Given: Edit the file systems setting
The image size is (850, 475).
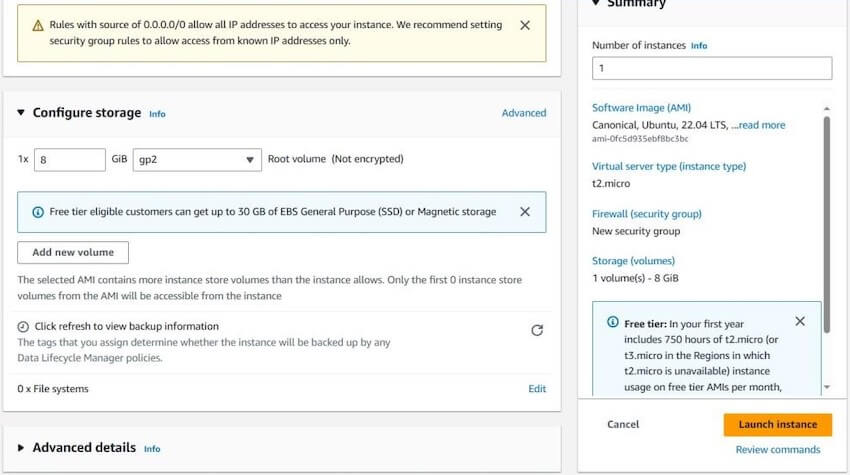Looking at the screenshot, I should click(x=537, y=389).
